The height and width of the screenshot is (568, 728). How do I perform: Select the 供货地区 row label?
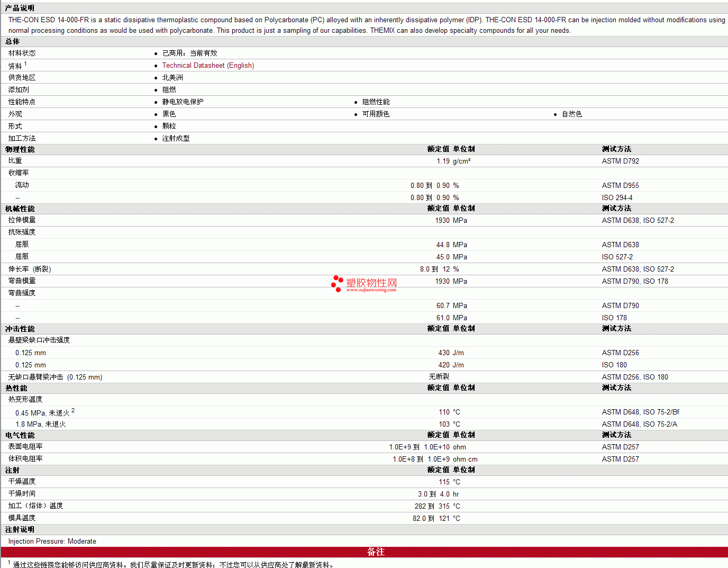[22, 78]
